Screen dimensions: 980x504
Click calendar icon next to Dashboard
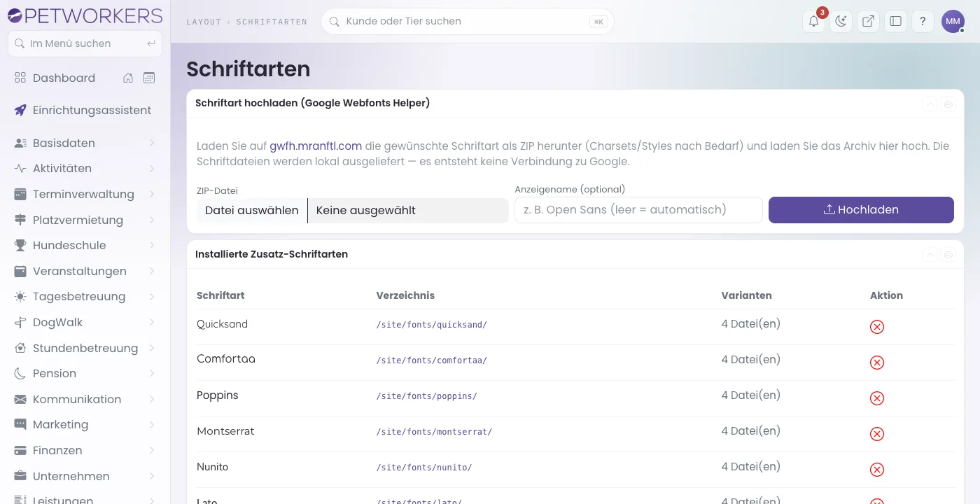point(149,78)
